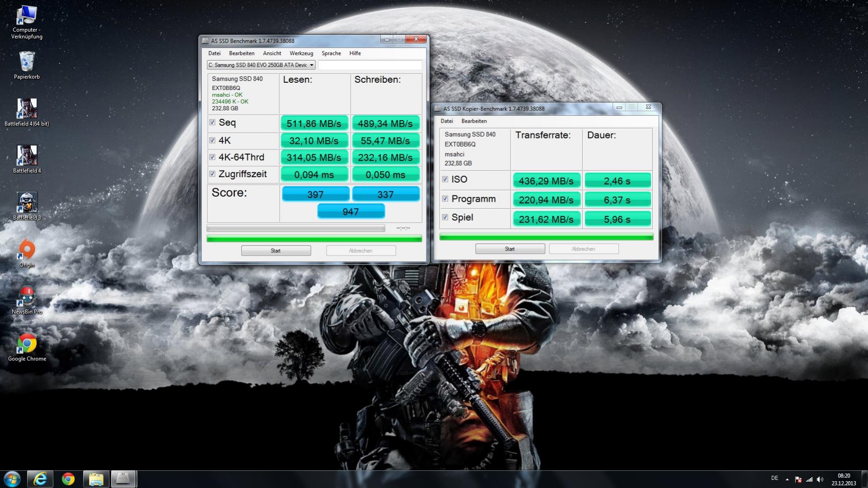Image resolution: width=868 pixels, height=488 pixels.
Task: Minimize the Kopier-Benchmark window
Action: tap(619, 107)
